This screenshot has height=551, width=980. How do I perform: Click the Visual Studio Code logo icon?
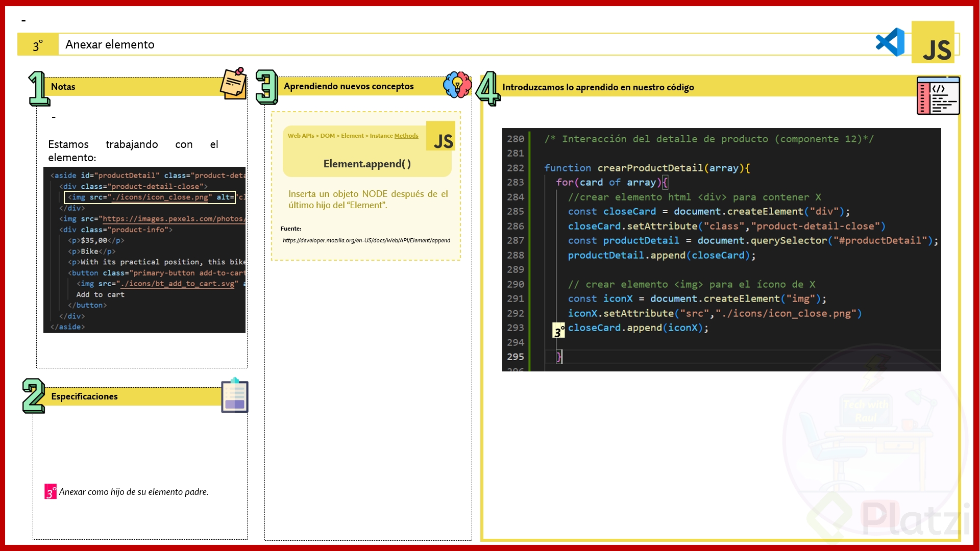890,42
